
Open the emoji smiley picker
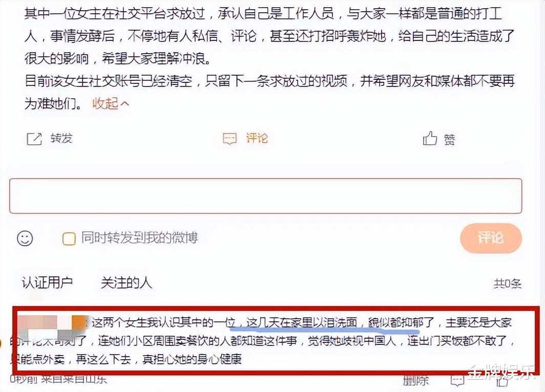click(x=25, y=238)
